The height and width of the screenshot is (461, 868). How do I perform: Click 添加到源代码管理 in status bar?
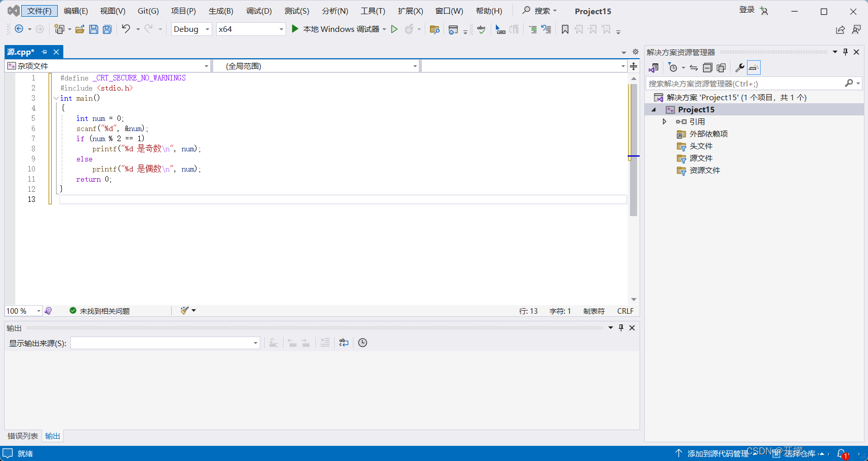718,453
